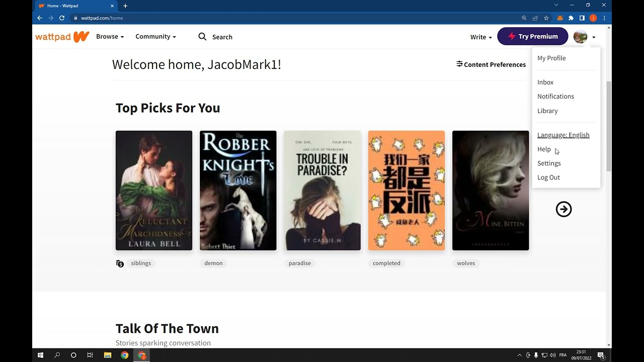Click the share page icon in address bar

click(535, 18)
